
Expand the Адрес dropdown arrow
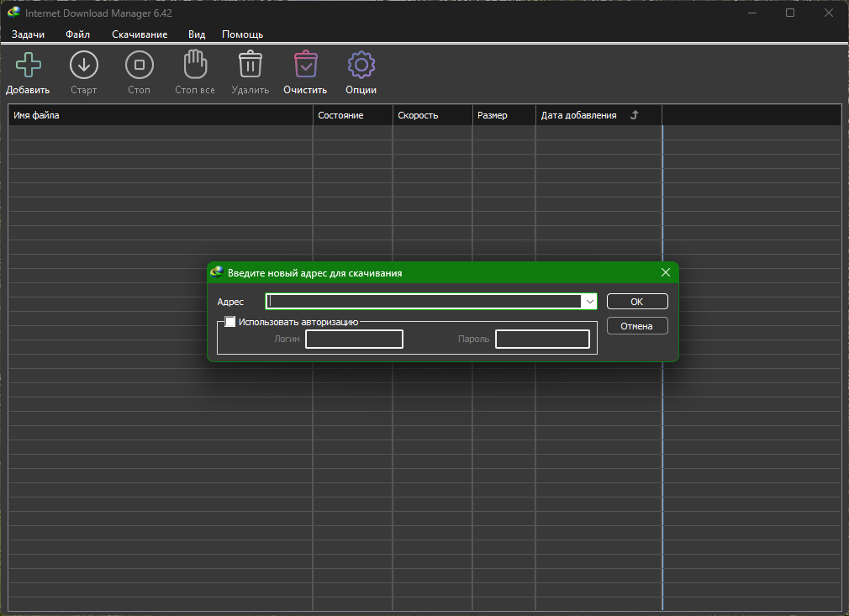[x=589, y=302]
